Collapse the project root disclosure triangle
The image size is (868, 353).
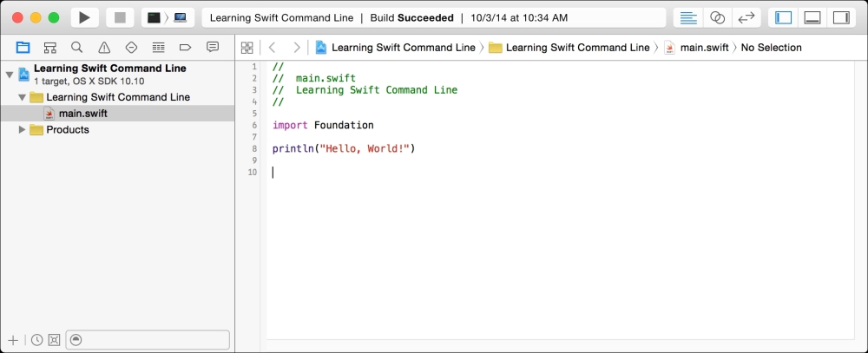(10, 75)
